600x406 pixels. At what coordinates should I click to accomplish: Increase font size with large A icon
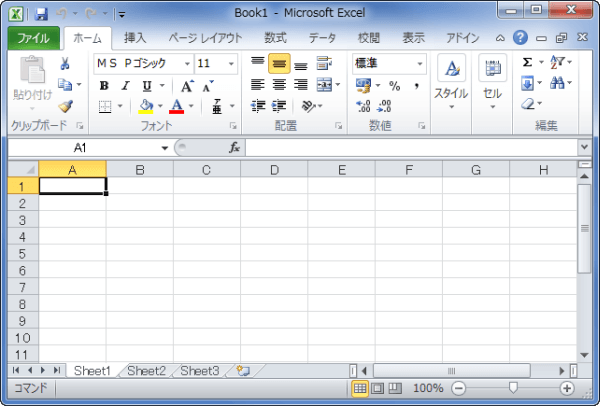(187, 86)
